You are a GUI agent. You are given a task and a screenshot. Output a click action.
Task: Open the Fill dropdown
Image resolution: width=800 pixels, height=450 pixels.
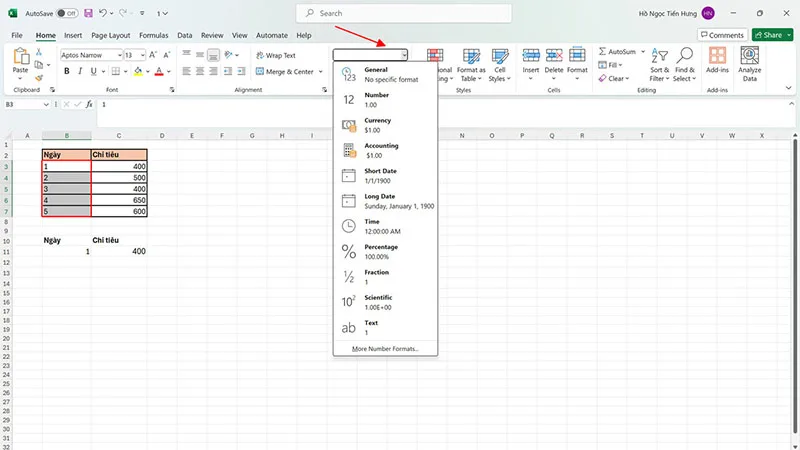[610, 65]
